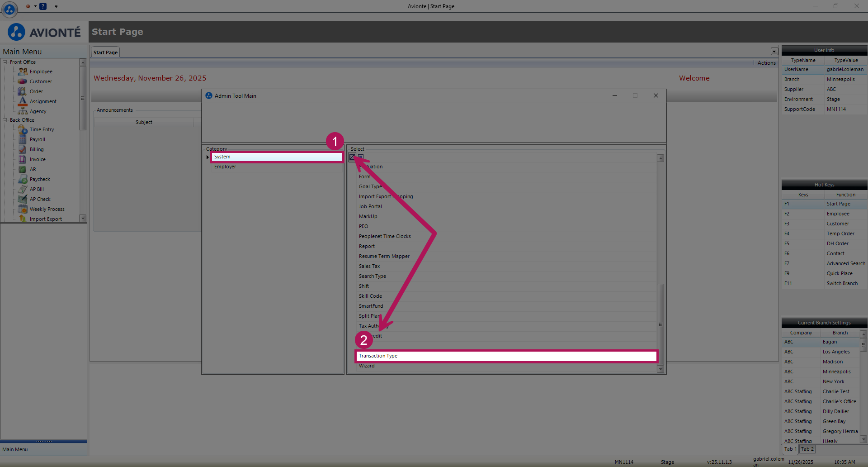
Task: Collapse the Front Office tree node
Action: (x=5, y=62)
